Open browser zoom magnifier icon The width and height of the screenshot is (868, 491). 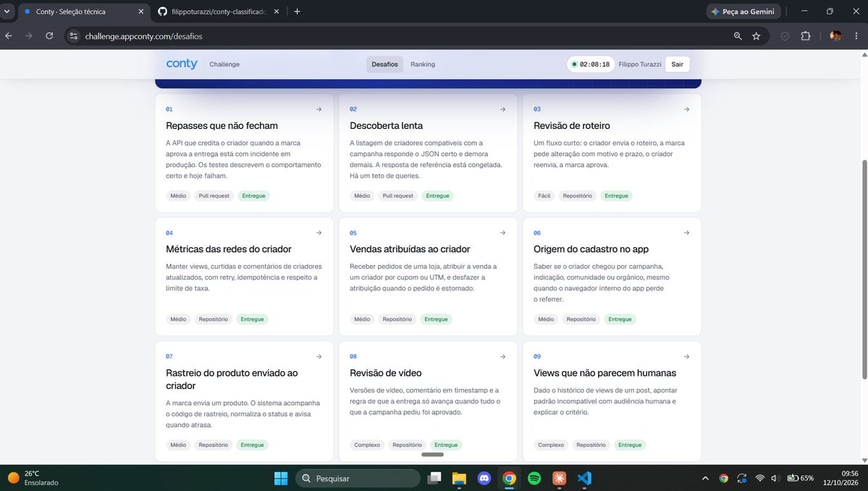point(738,36)
